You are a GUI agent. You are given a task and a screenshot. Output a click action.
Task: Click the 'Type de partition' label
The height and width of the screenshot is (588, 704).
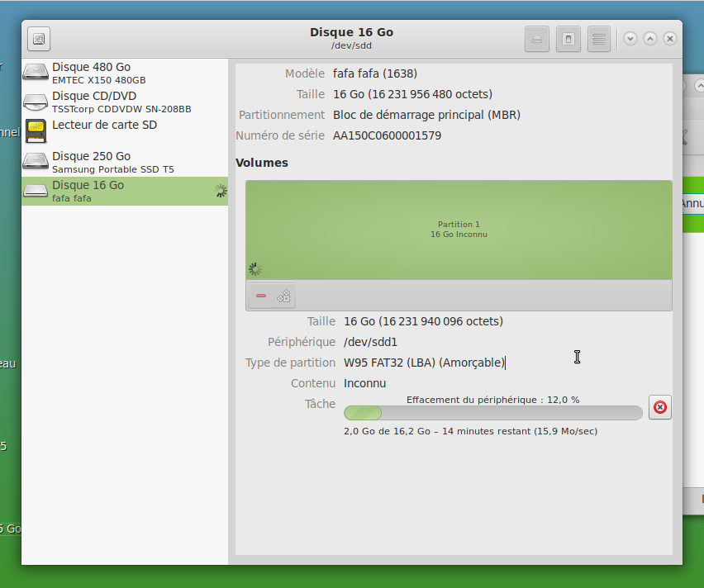291,363
